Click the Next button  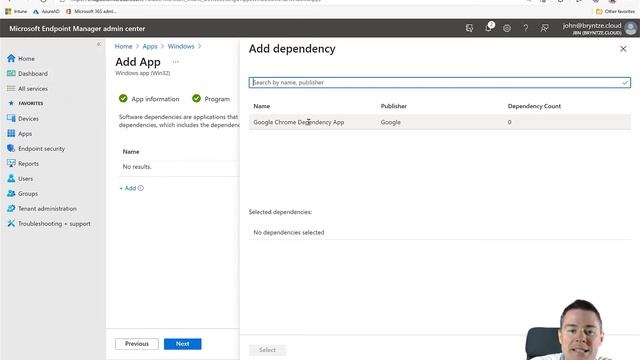click(x=182, y=344)
